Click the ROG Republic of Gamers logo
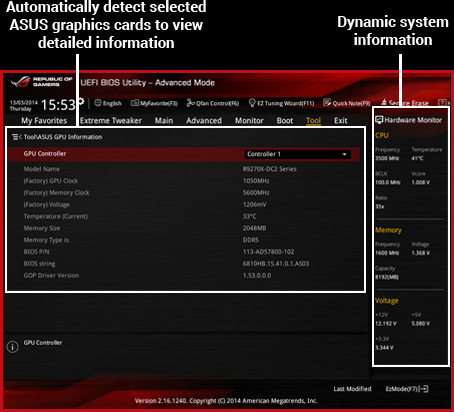 [x=41, y=82]
